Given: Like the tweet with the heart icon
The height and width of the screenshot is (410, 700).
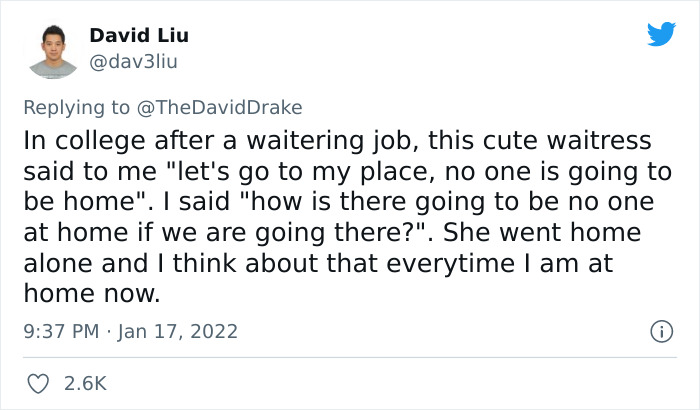Looking at the screenshot, I should tap(39, 383).
